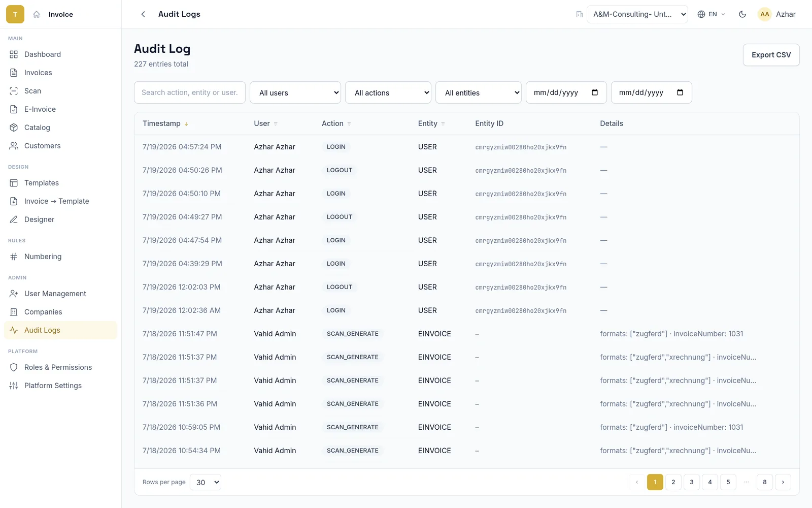This screenshot has width=812, height=508.
Task: Open the A&M-Consulting company dropdown
Action: tap(637, 14)
